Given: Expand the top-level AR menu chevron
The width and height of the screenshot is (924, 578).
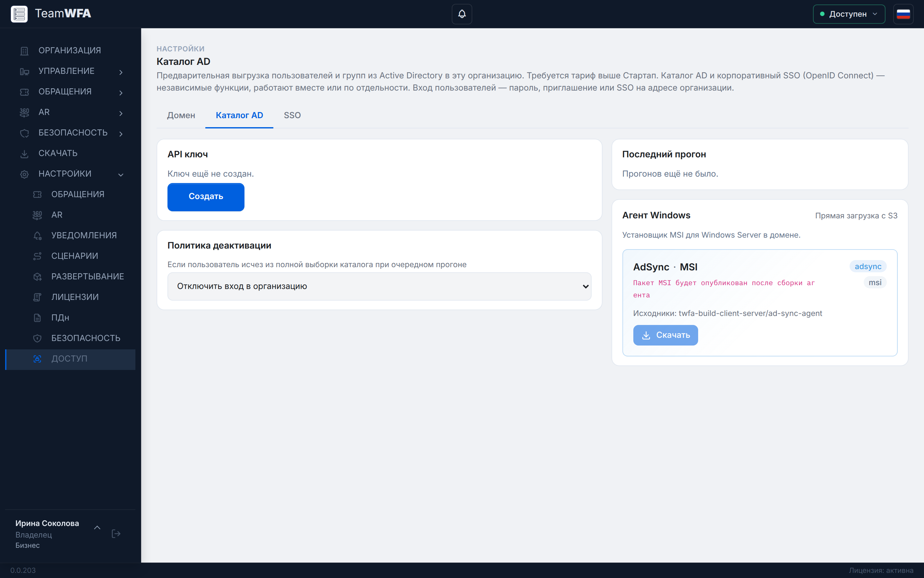Looking at the screenshot, I should (x=121, y=113).
